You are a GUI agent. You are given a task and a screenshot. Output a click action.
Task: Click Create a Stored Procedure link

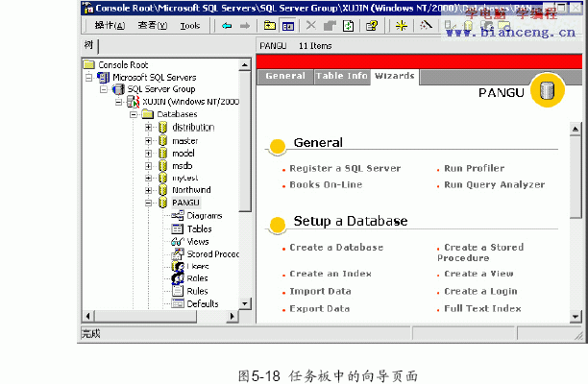(x=480, y=252)
